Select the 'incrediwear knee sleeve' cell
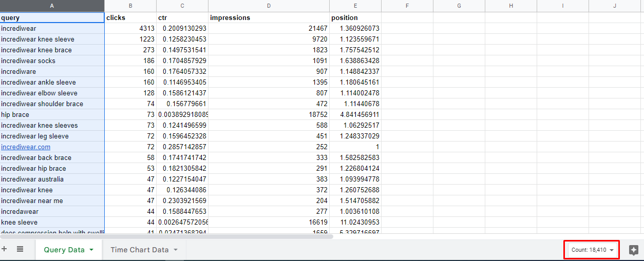644x261 pixels. click(52, 39)
